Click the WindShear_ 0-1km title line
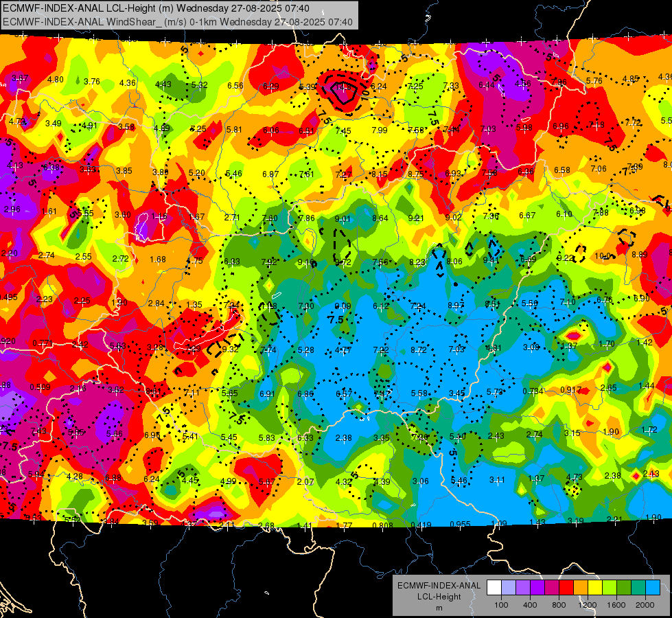The height and width of the screenshot is (618, 672). point(177,22)
